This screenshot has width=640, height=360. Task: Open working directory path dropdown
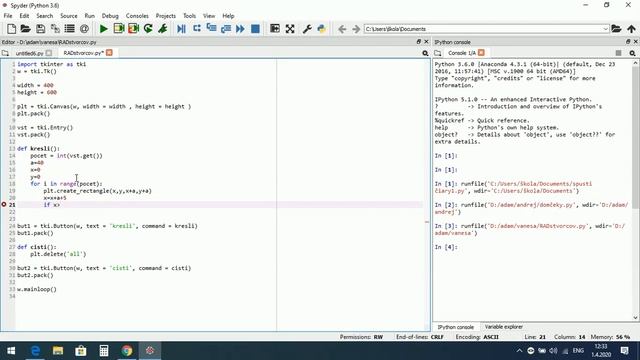coord(605,29)
